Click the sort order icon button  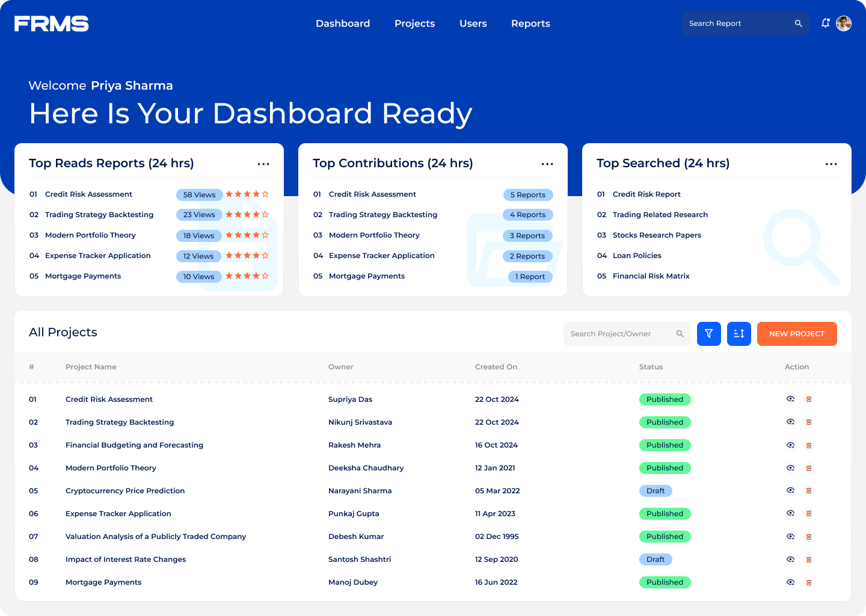click(739, 334)
